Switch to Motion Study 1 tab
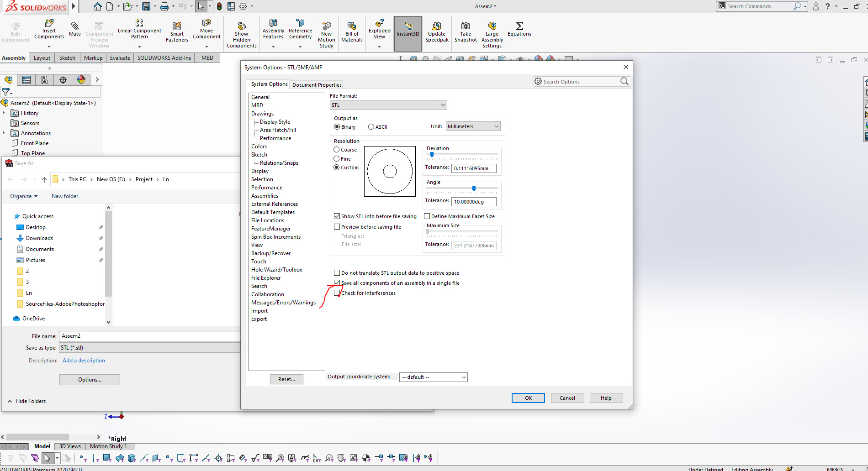Screen dimensions: 868x471 click(108, 446)
